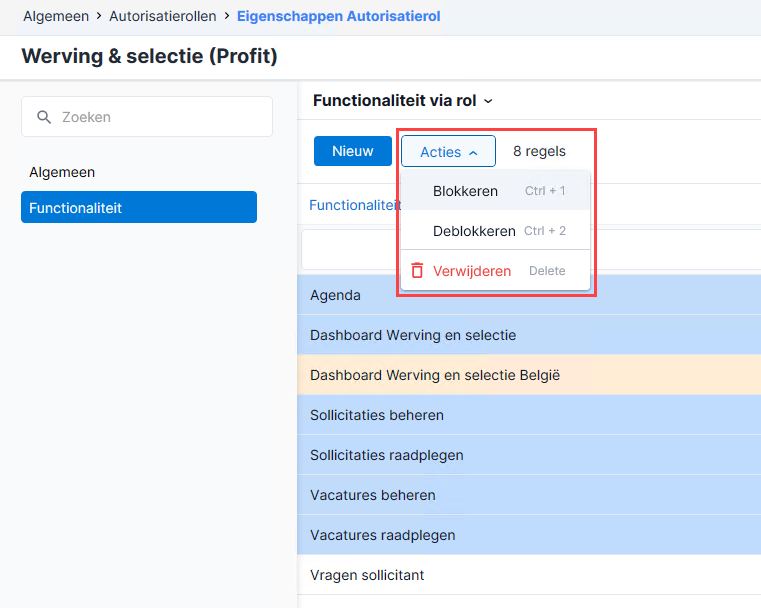
Task: Click the trash icon next to Verwijderen
Action: point(417,270)
